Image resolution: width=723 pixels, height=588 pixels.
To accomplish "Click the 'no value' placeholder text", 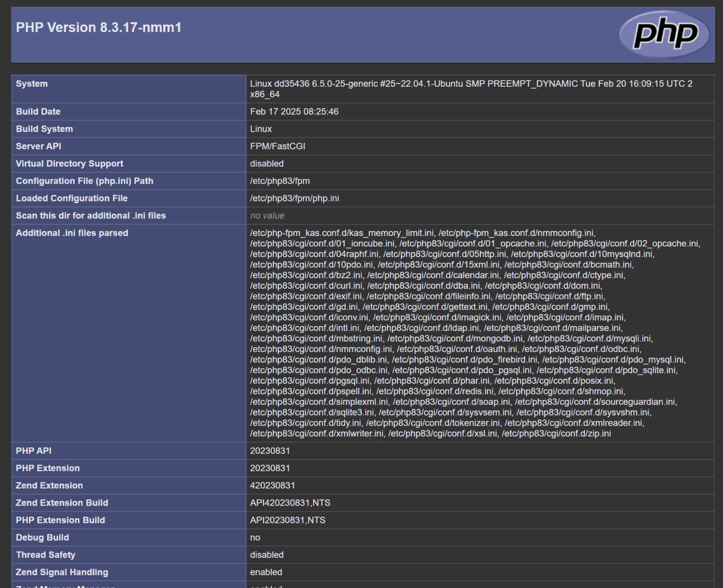I will pyautogui.click(x=267, y=216).
